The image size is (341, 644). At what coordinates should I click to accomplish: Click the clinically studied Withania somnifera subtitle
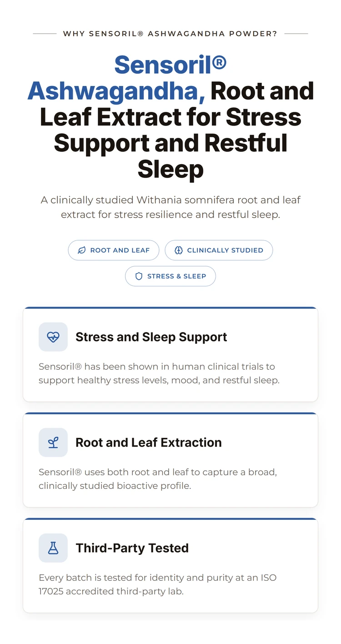tap(170, 207)
